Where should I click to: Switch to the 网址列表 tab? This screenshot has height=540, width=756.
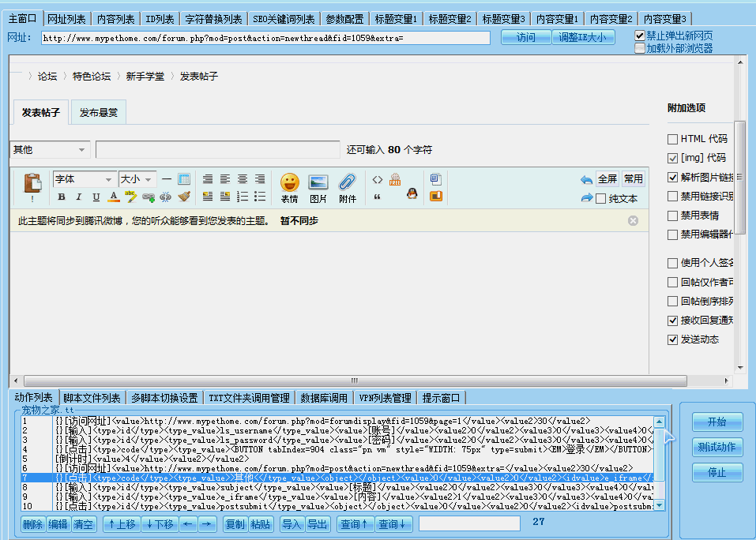click(x=66, y=19)
